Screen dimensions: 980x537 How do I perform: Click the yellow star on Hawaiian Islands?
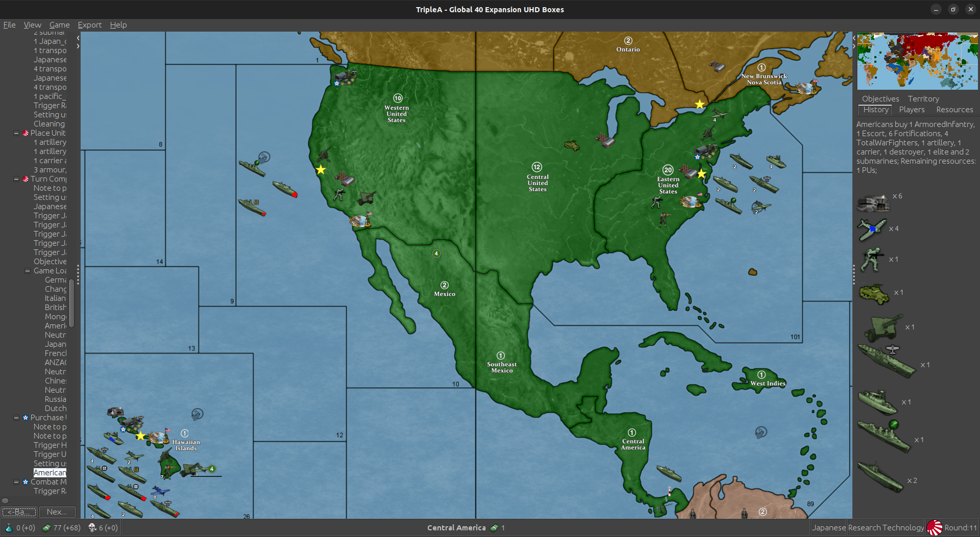140,436
